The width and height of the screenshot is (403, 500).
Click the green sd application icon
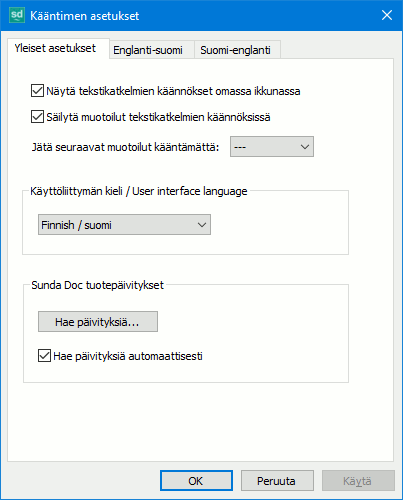[17, 15]
